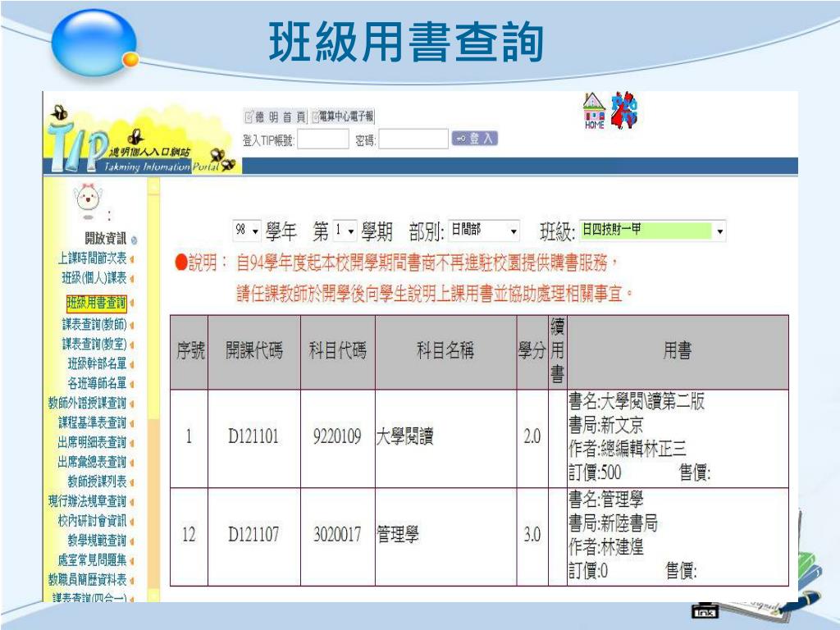This screenshot has height=630, width=840.
Task: Open 課表查詢(教室) in the sidebar
Action: click(x=94, y=344)
